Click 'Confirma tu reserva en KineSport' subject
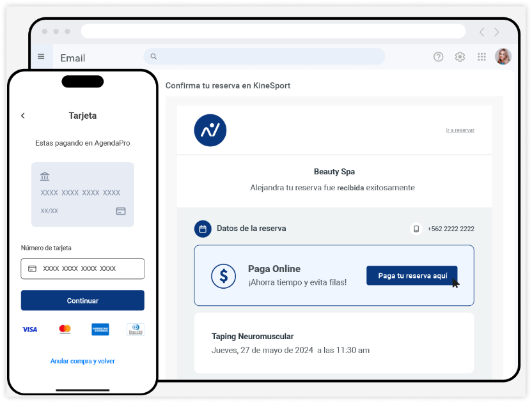Screen dimensions: 532x403 pos(228,86)
